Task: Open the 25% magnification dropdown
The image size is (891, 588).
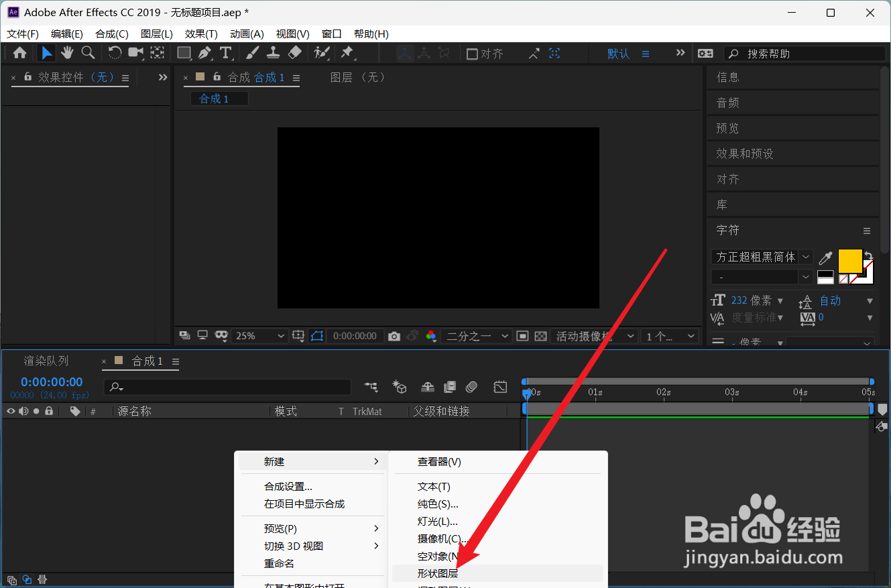Action: [261, 336]
